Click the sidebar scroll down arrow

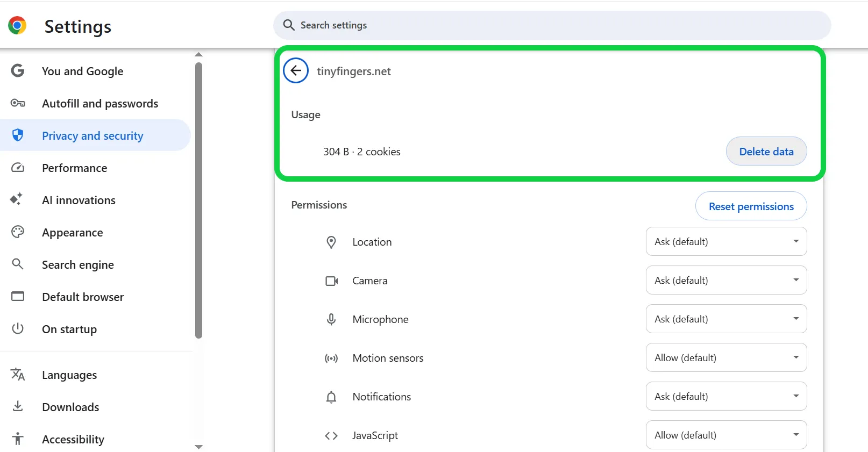[198, 447]
